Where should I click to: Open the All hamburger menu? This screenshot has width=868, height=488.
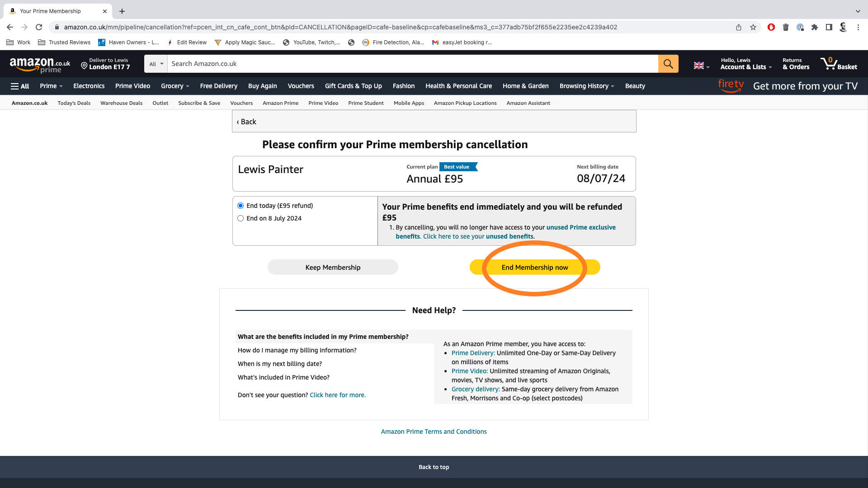tap(20, 86)
